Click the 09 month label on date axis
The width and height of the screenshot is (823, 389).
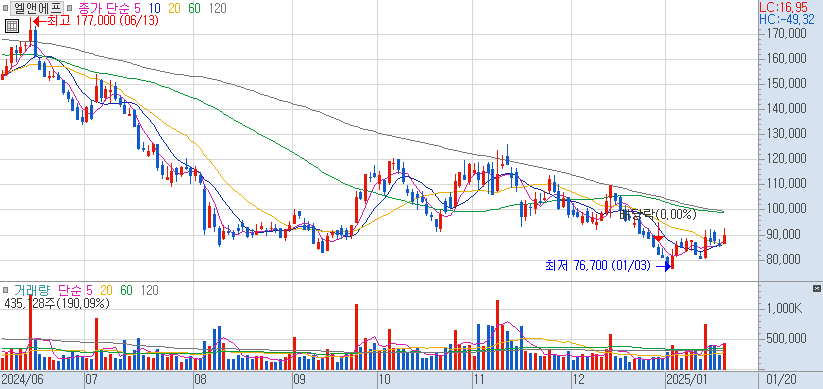pyautogui.click(x=300, y=379)
